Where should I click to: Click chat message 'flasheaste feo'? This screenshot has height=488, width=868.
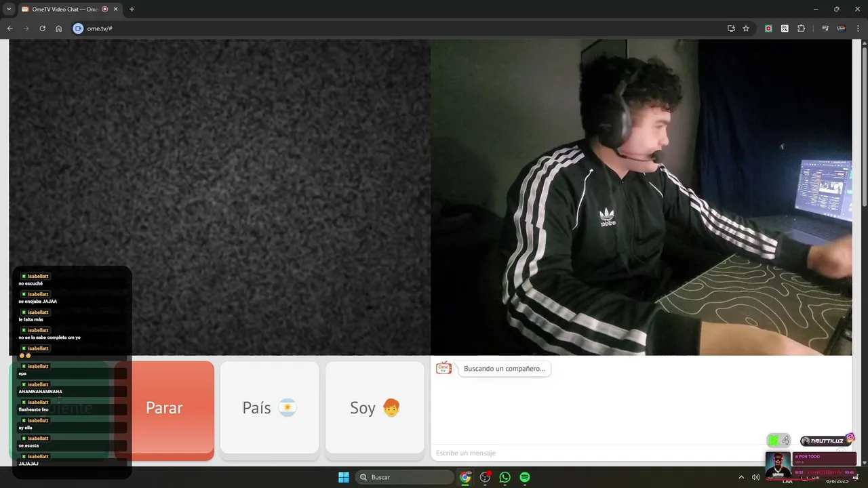click(33, 409)
